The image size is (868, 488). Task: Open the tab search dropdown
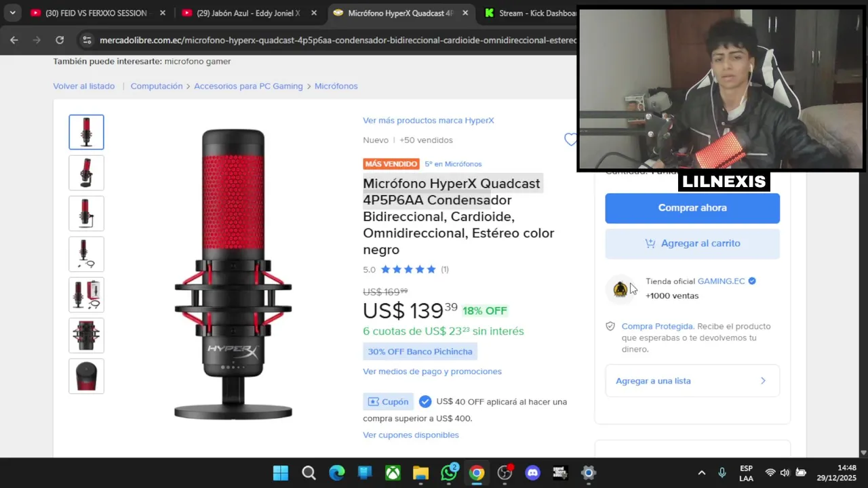pyautogui.click(x=12, y=13)
